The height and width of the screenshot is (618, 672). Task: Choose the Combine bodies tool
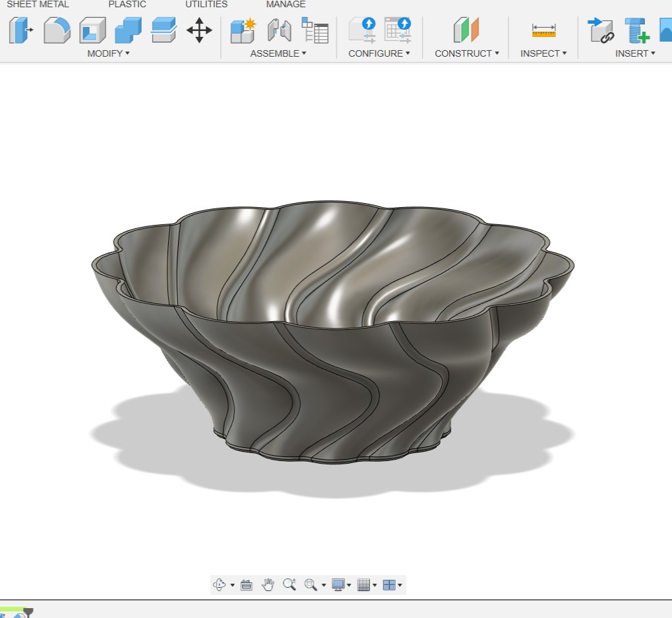click(128, 30)
